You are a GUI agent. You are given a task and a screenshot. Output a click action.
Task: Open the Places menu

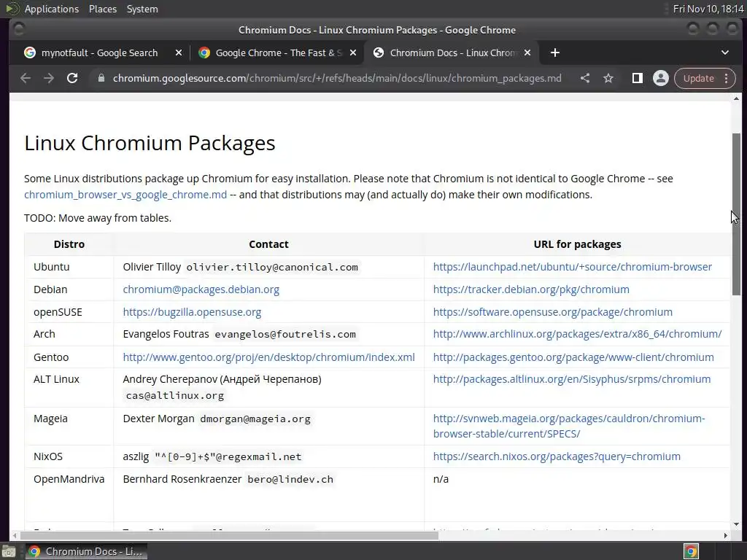tap(103, 9)
